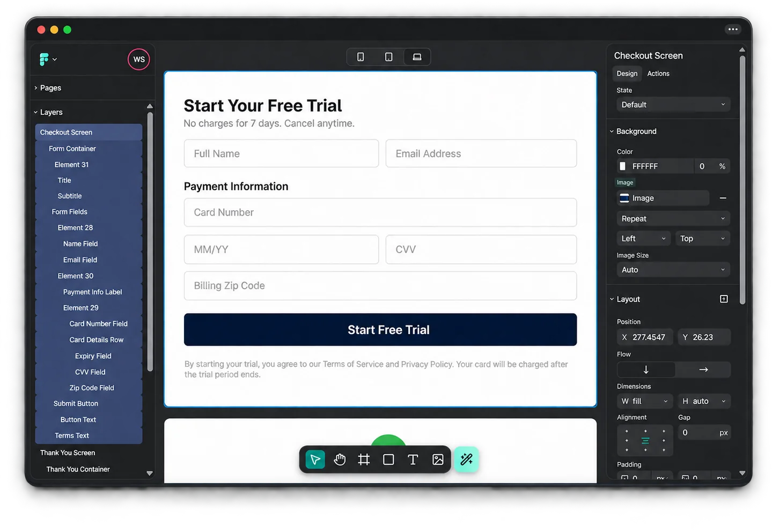Screen dimensions: 772x532
Task: Open the Left position dropdown
Action: pos(644,239)
